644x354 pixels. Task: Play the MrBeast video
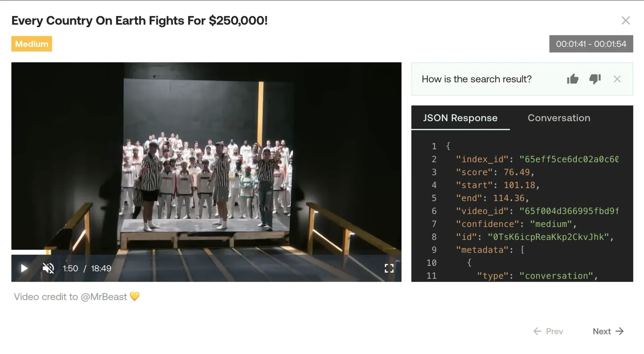click(x=24, y=268)
